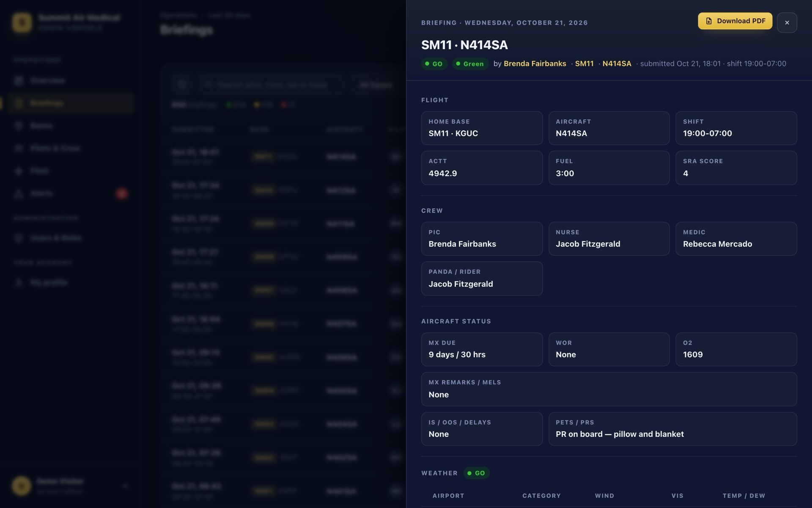The image size is (812, 508).
Task: Close the briefing detail panel
Action: click(x=787, y=22)
